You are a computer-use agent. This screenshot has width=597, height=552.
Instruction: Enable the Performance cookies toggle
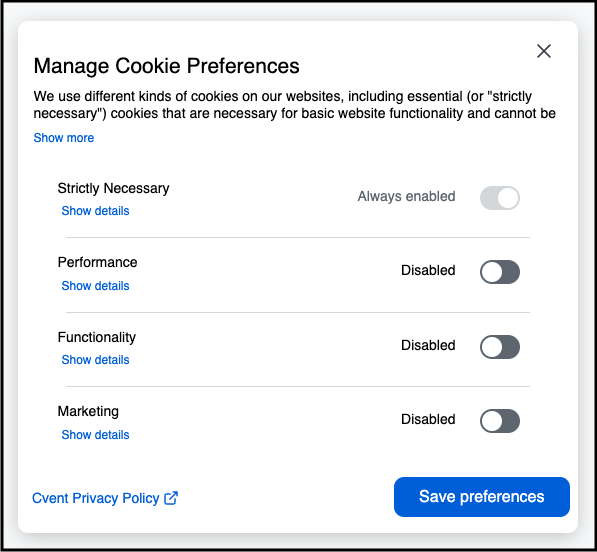(500, 272)
